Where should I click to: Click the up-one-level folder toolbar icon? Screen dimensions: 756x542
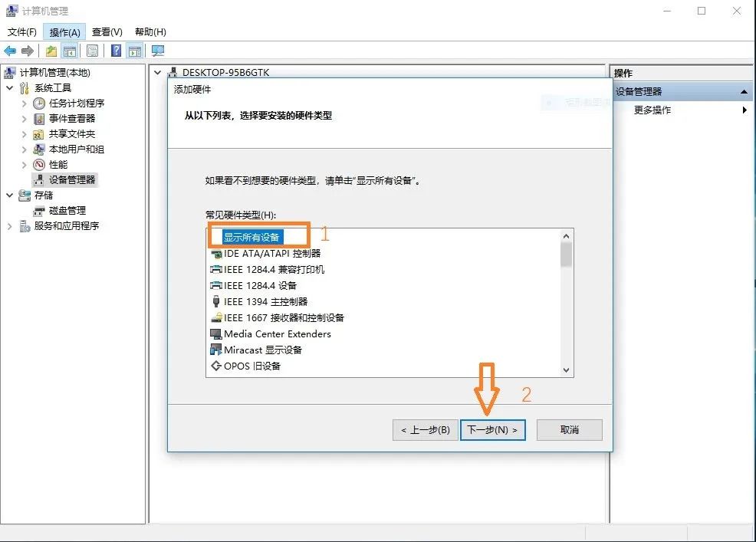click(x=51, y=51)
